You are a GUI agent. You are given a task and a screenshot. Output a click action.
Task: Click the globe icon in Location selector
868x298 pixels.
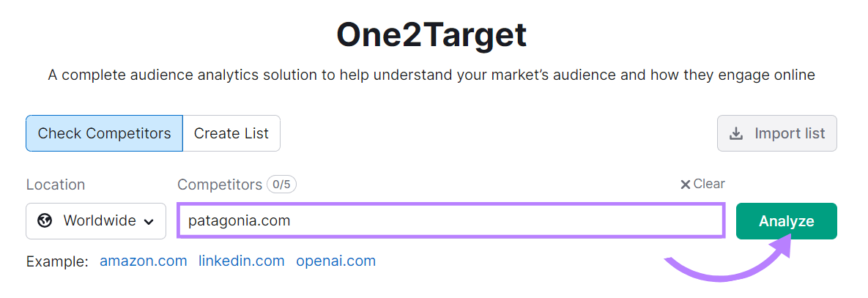pos(45,221)
